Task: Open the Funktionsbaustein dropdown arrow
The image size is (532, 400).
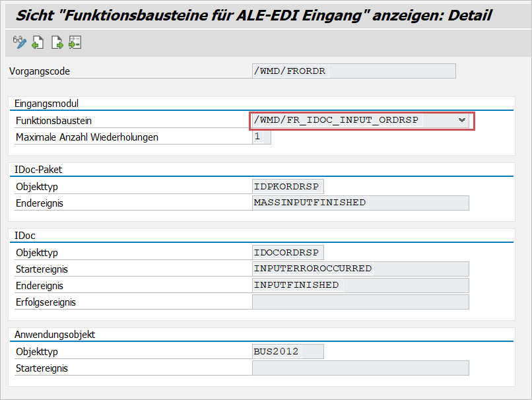Action: 463,121
